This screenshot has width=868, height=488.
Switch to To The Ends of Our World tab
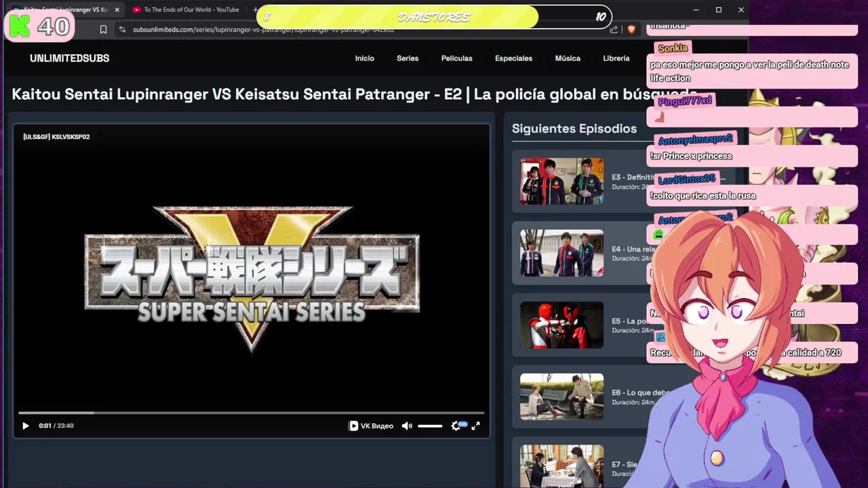[x=186, y=9]
